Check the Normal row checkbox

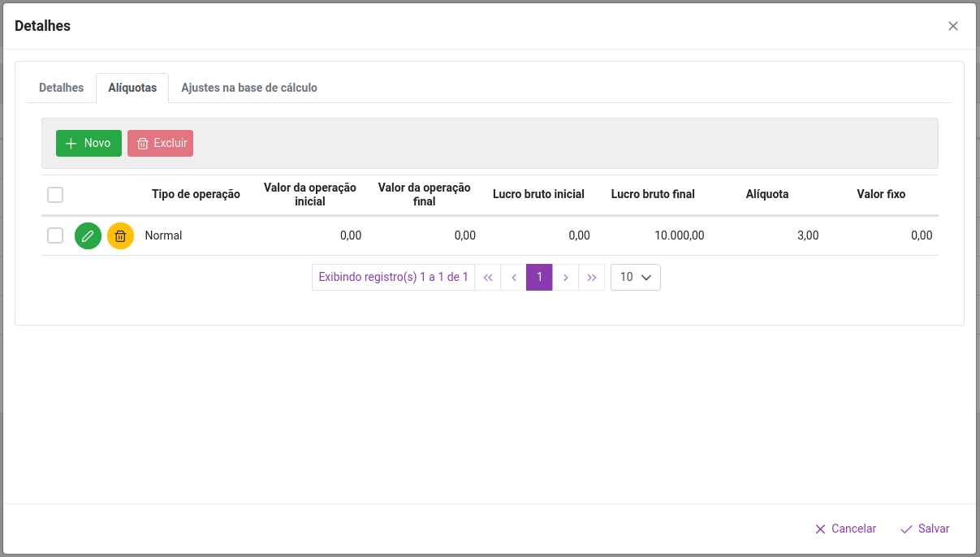(55, 235)
